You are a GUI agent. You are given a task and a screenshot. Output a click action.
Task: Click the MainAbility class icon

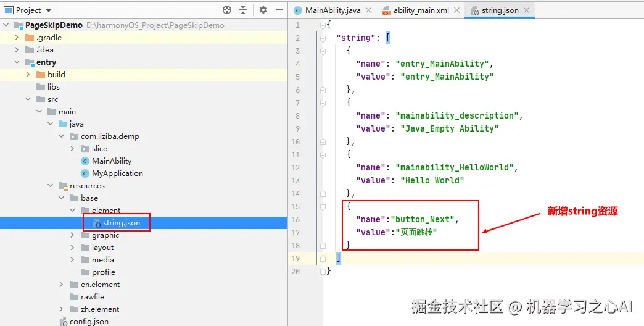click(85, 161)
